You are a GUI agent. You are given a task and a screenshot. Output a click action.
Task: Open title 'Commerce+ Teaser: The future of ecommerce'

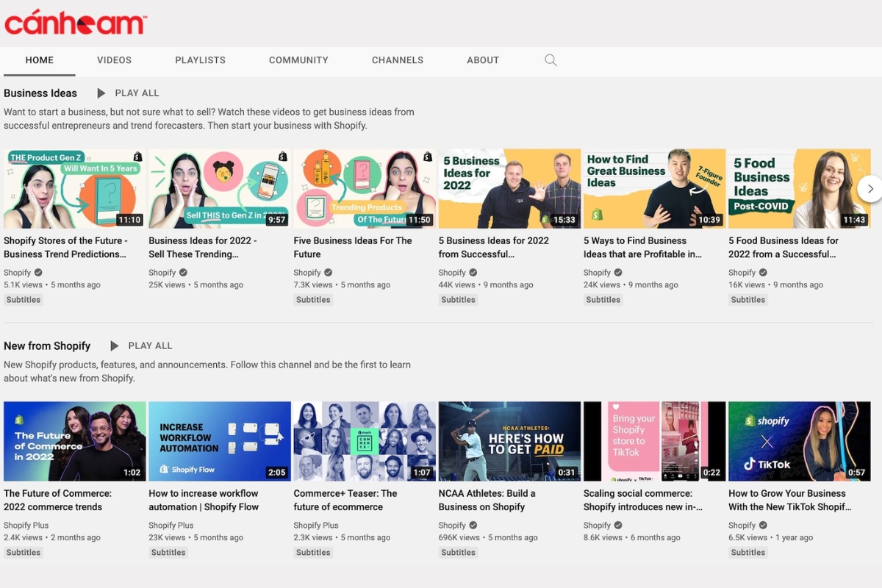coord(345,501)
